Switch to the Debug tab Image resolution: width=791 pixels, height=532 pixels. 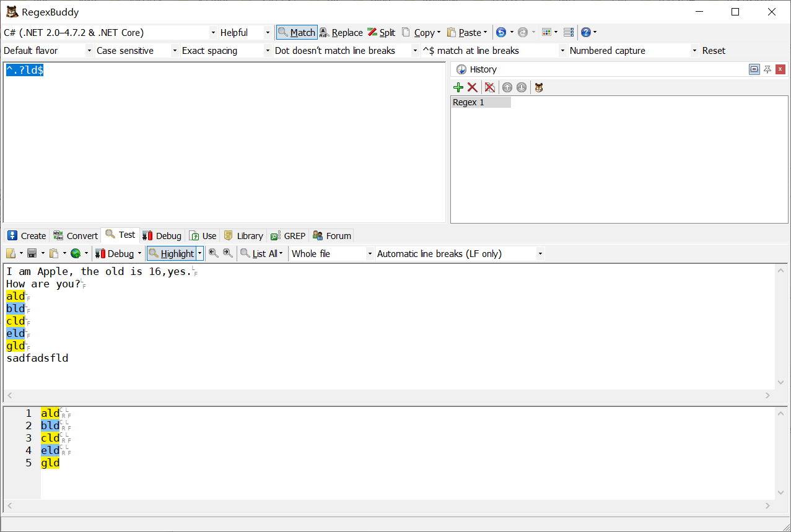pos(162,235)
